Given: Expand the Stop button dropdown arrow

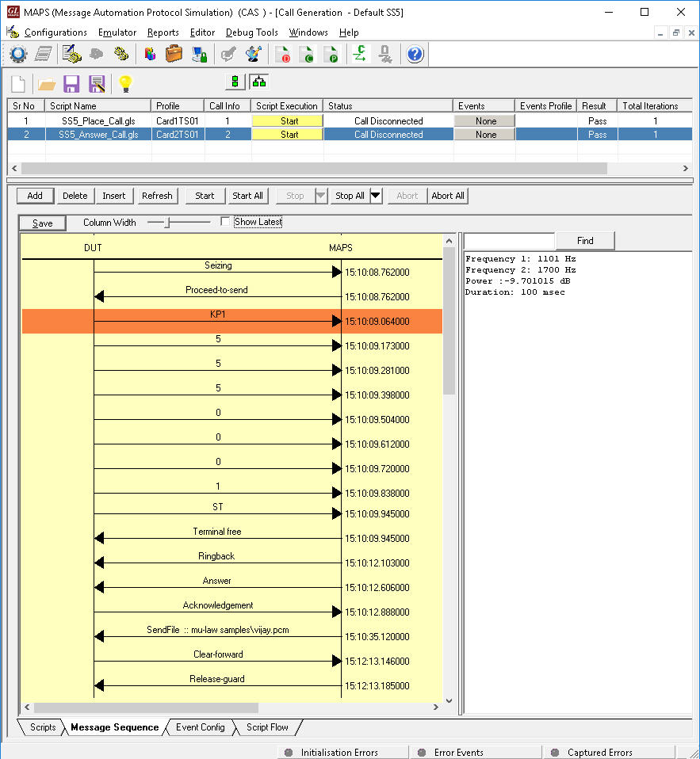Looking at the screenshot, I should pos(321,196).
